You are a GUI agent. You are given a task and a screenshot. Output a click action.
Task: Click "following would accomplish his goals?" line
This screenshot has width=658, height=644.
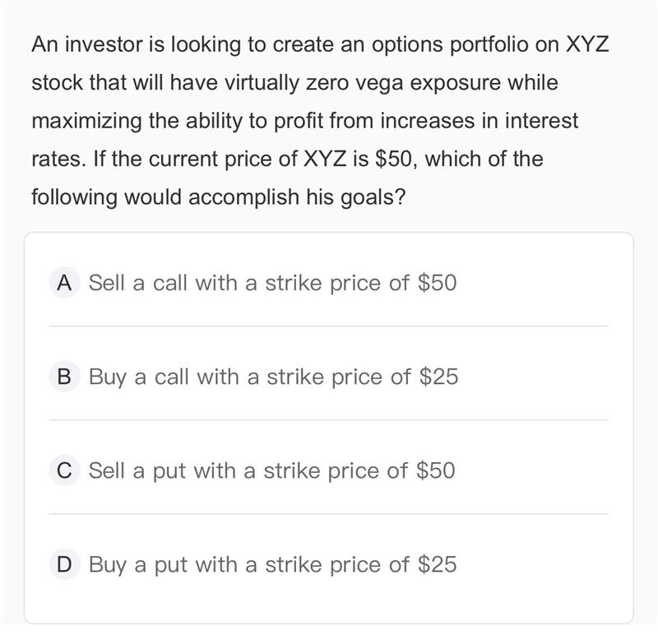(x=218, y=197)
